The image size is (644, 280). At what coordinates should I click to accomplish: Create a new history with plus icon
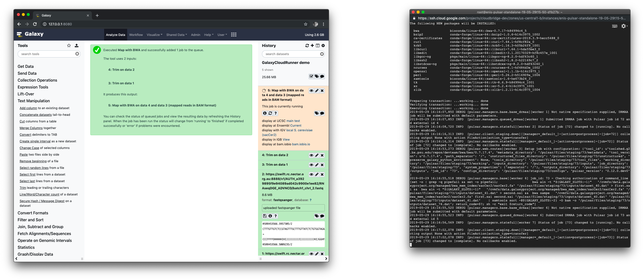[x=312, y=45]
